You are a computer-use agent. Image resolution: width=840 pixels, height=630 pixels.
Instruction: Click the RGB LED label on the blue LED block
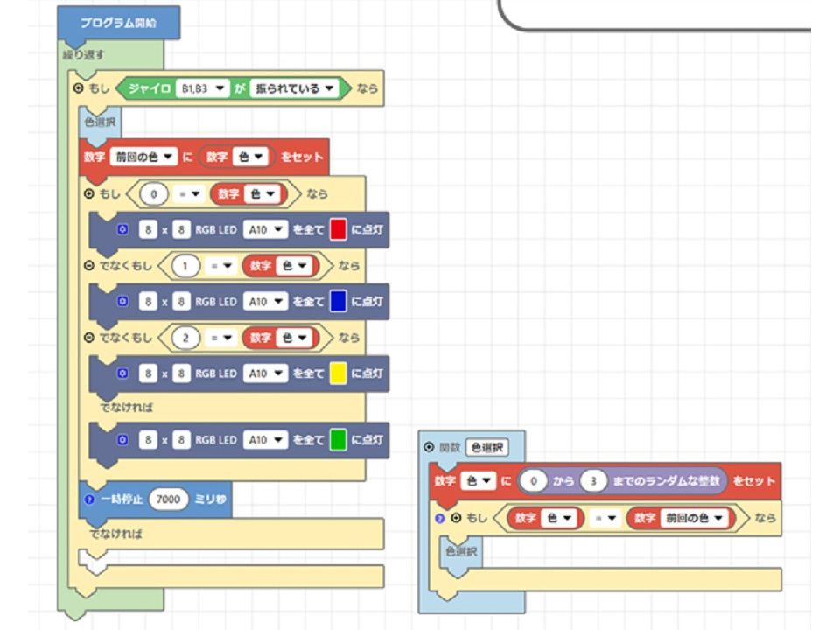point(216,302)
